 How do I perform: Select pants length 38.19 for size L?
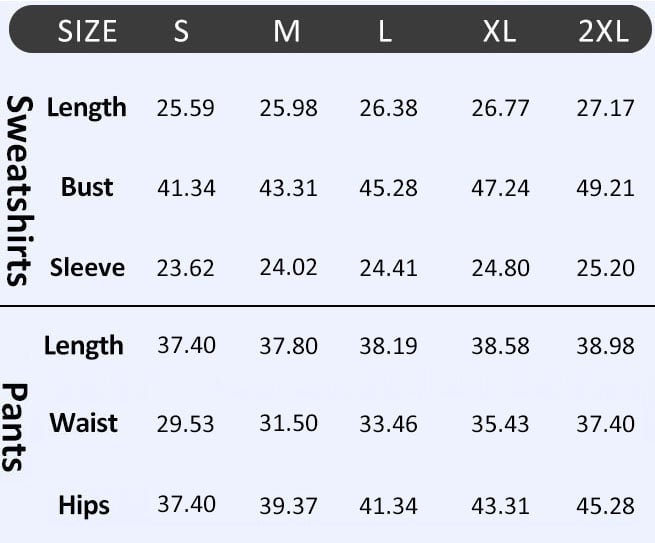(388, 346)
